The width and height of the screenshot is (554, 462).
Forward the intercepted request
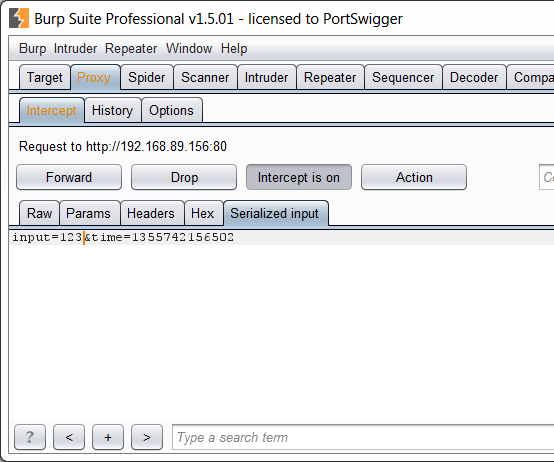point(69,177)
